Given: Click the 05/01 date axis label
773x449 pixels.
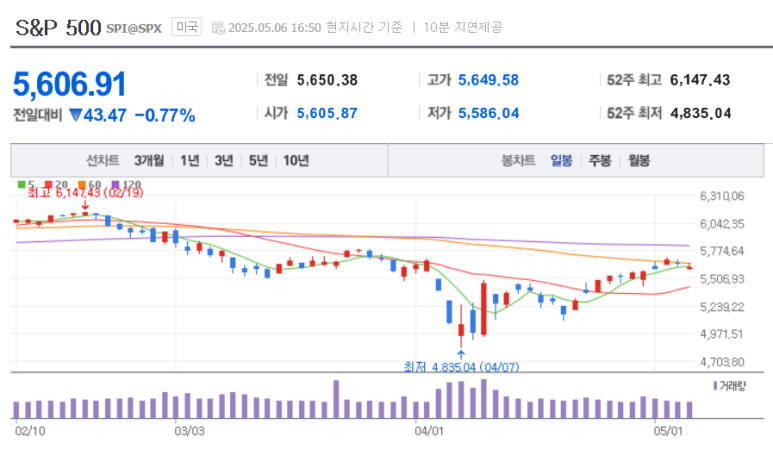Looking at the screenshot, I should 668,431.
